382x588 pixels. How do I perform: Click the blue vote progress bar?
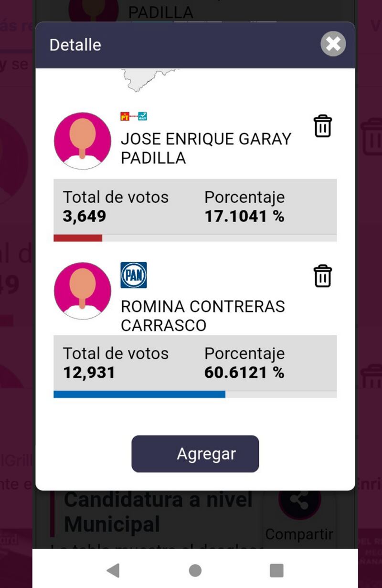139,394
